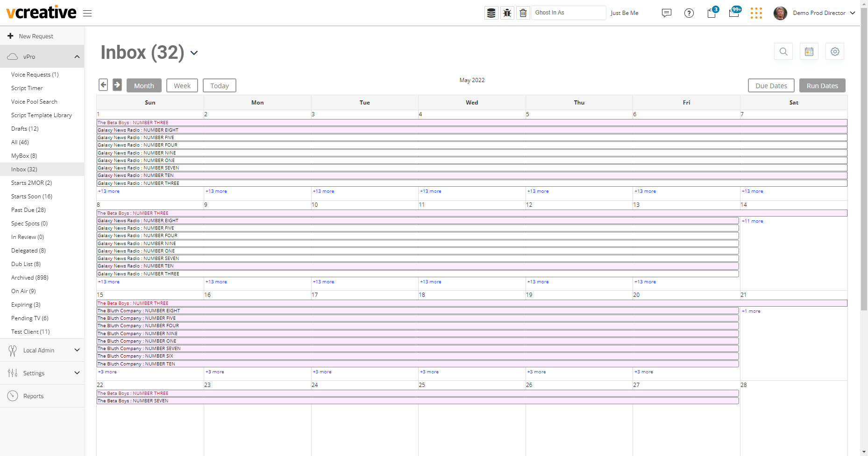Open Dub List (8) in sidebar
This screenshot has width=868, height=456.
[x=26, y=264]
